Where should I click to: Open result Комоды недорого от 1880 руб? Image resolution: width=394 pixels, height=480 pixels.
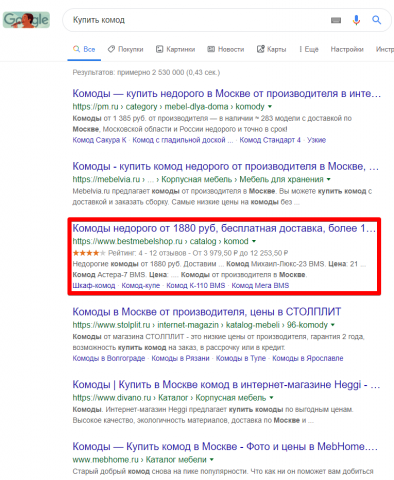point(224,228)
